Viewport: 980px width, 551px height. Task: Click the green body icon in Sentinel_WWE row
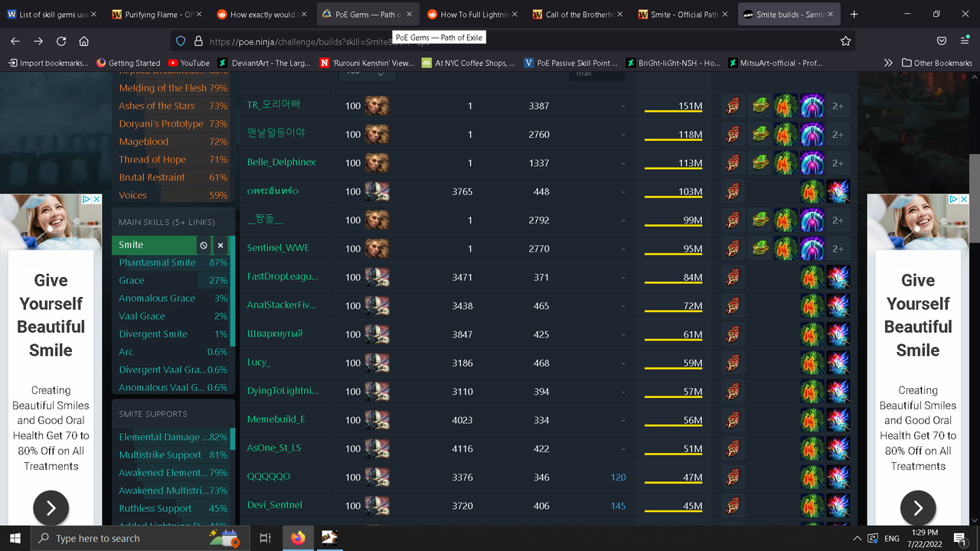pyautogui.click(x=786, y=248)
